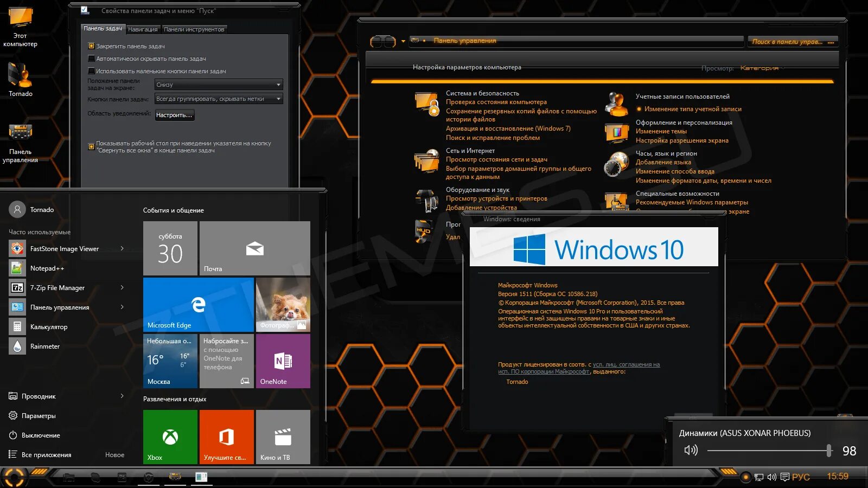Expand 7-Zip File Manager jump list arrow
Image resolution: width=868 pixels, height=488 pixels.
[122, 287]
